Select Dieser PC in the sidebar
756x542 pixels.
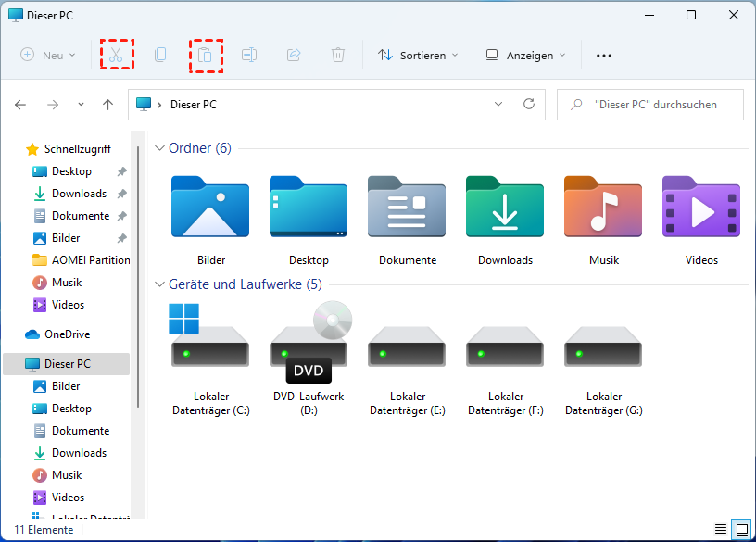67,363
